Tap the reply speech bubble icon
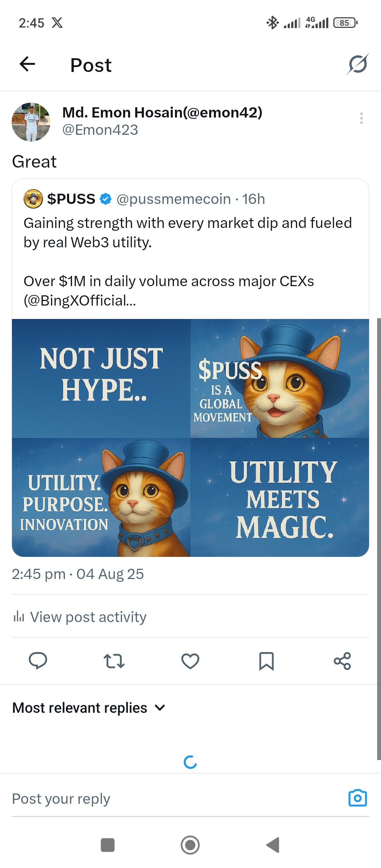This screenshot has width=381, height=868. coord(38,661)
